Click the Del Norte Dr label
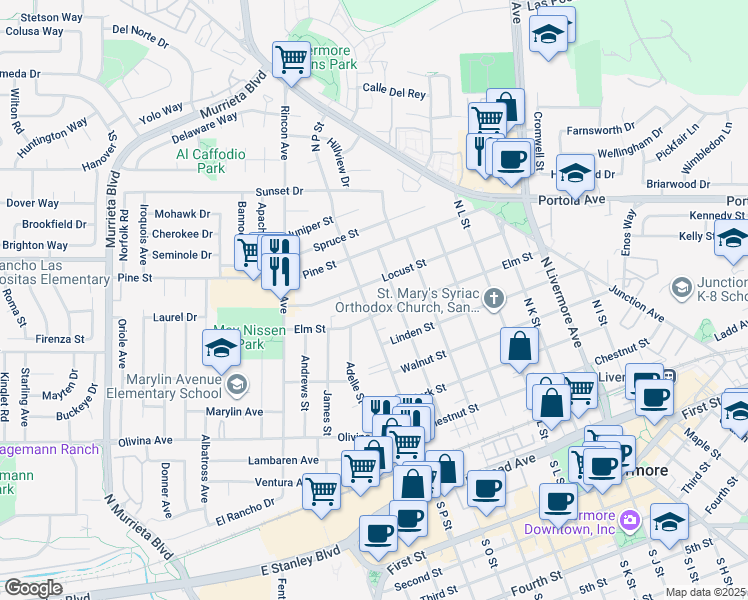 (x=141, y=36)
